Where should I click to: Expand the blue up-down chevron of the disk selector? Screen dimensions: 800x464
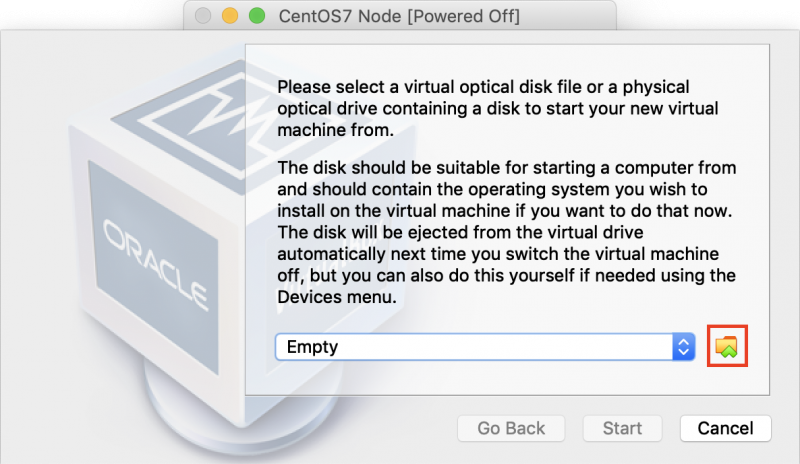[684, 347]
